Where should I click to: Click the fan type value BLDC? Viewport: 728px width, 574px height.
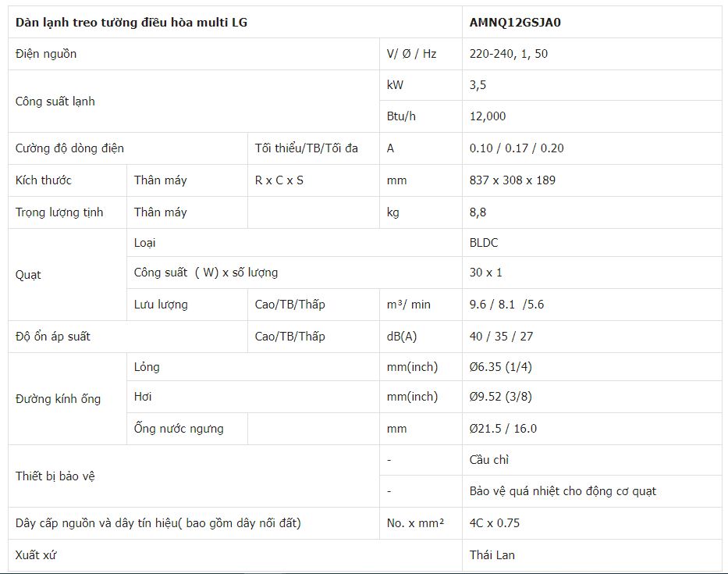tap(484, 243)
